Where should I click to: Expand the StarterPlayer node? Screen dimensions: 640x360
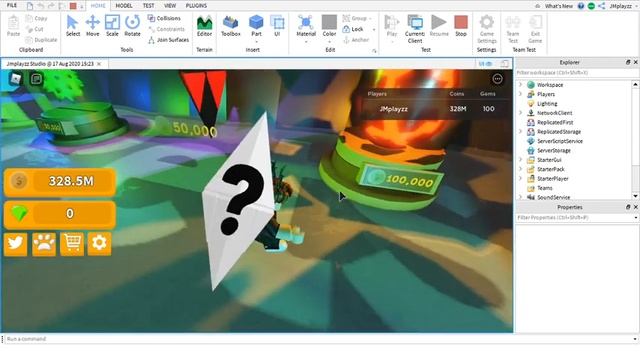click(x=520, y=178)
